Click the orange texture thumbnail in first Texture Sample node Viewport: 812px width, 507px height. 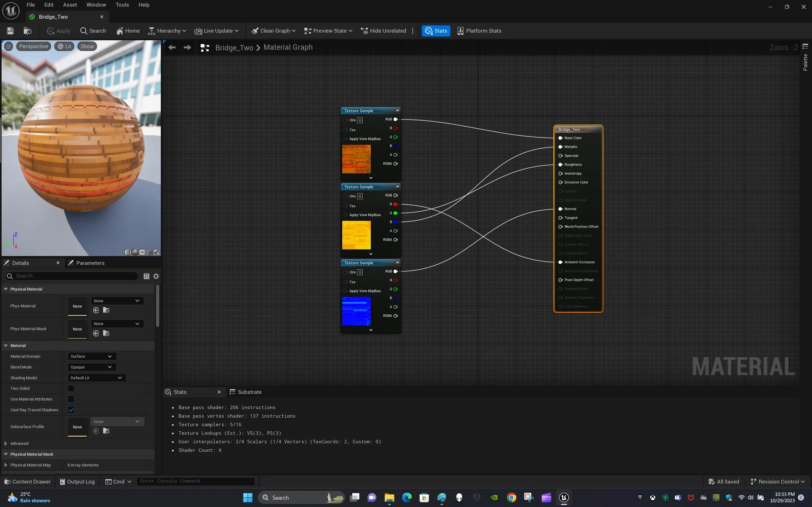click(357, 159)
